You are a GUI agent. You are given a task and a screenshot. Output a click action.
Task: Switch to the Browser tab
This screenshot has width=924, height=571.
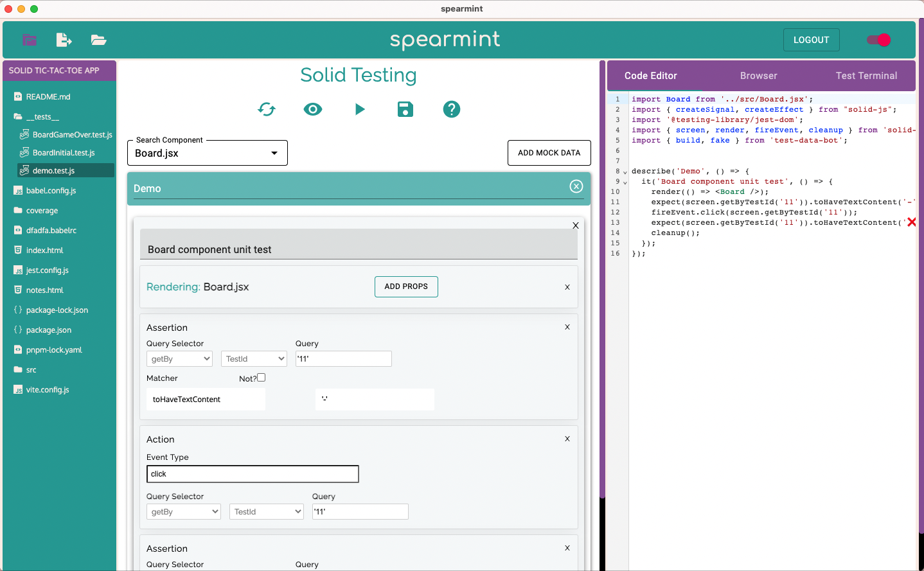(x=759, y=76)
